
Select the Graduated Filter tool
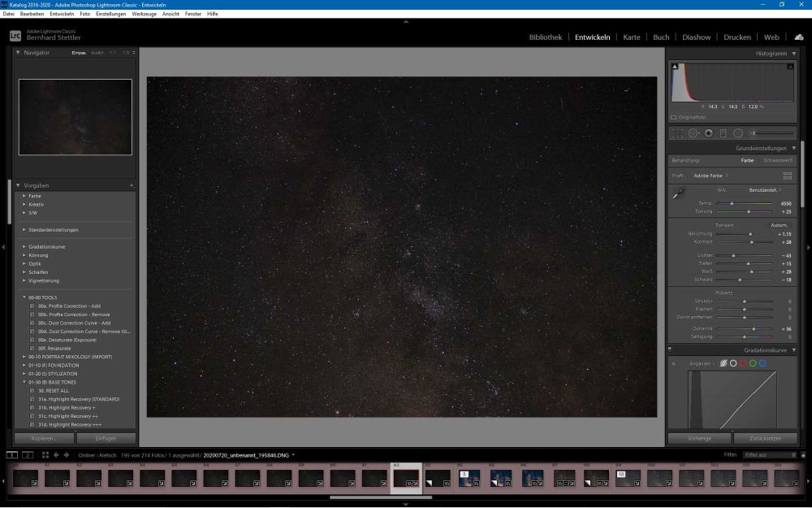click(723, 132)
